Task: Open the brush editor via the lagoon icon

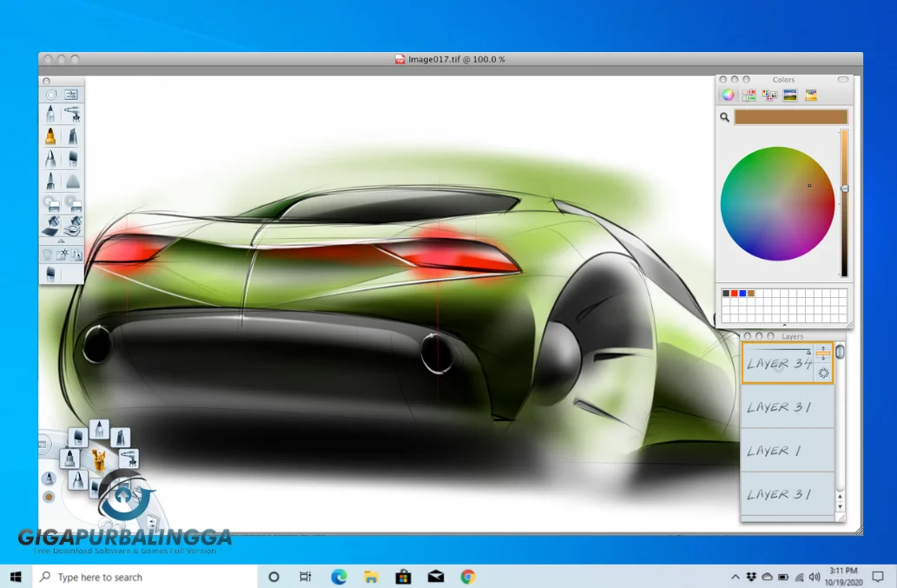Action: click(49, 94)
